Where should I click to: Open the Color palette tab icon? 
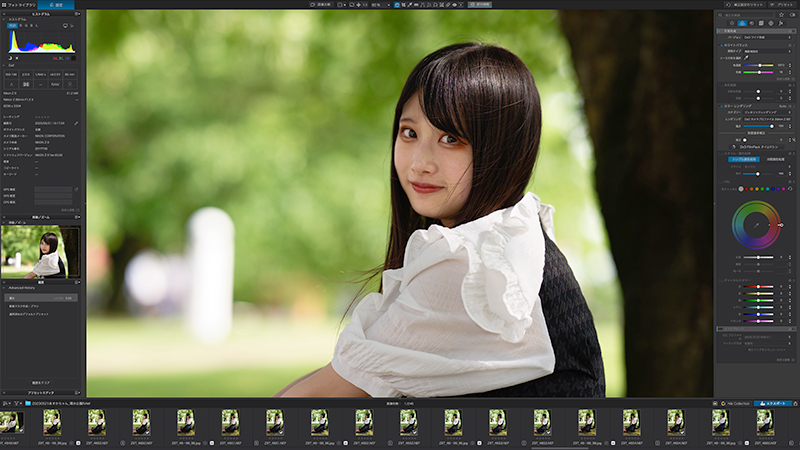pos(742,23)
